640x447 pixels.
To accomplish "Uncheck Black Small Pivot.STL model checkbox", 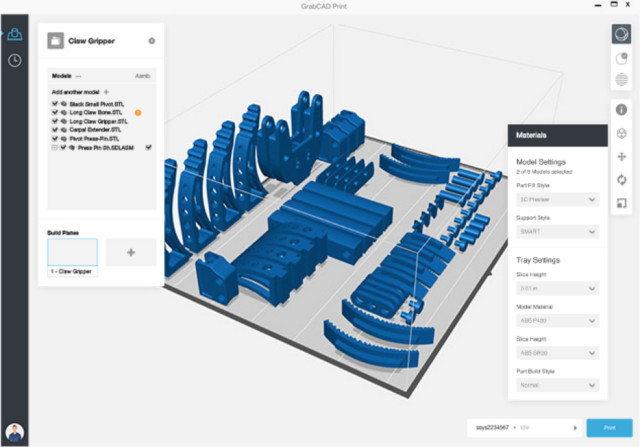I will 54,103.
